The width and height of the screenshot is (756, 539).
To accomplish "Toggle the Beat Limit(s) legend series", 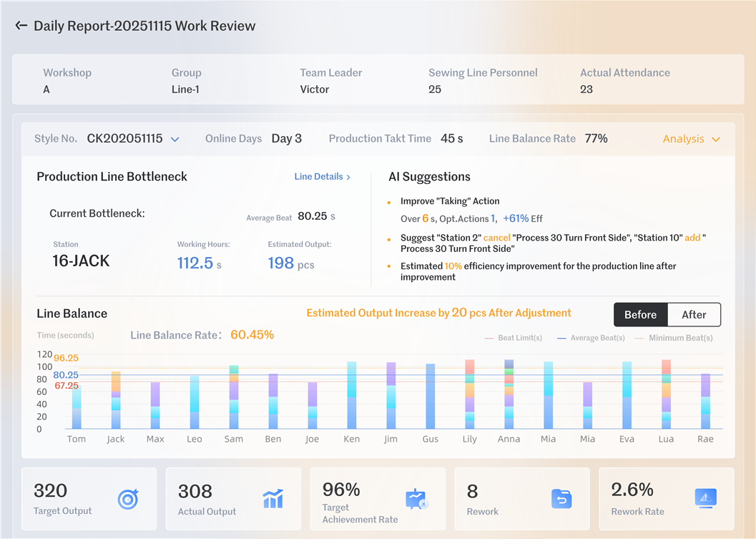I will tap(514, 338).
